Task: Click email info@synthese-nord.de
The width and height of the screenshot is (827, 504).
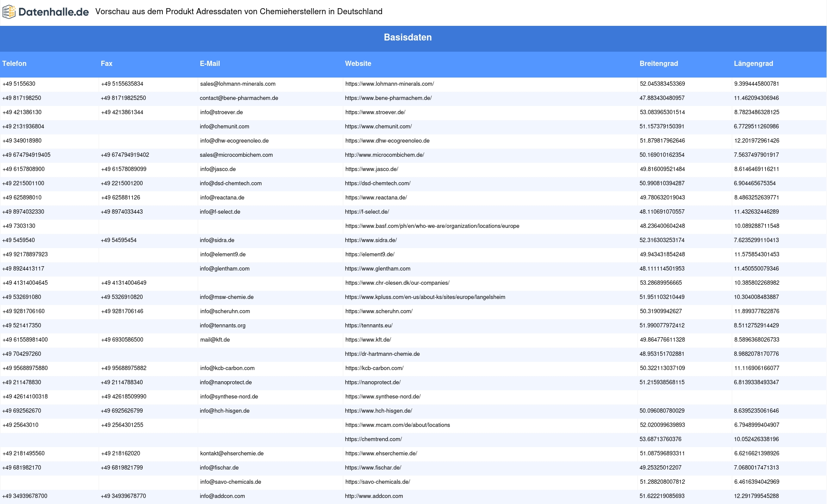Action: [229, 397]
